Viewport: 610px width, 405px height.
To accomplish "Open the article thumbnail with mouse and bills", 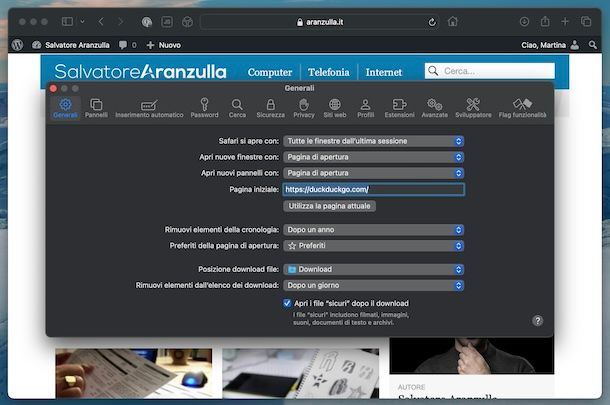I will 134,373.
